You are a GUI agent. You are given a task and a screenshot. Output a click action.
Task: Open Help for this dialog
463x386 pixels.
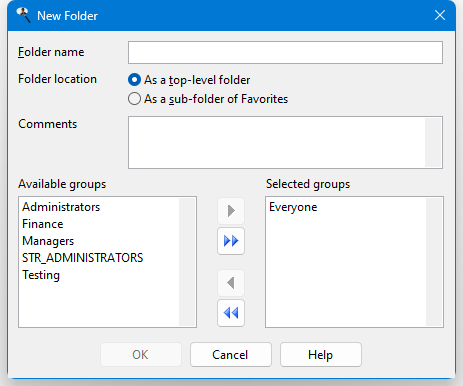pyautogui.click(x=321, y=355)
